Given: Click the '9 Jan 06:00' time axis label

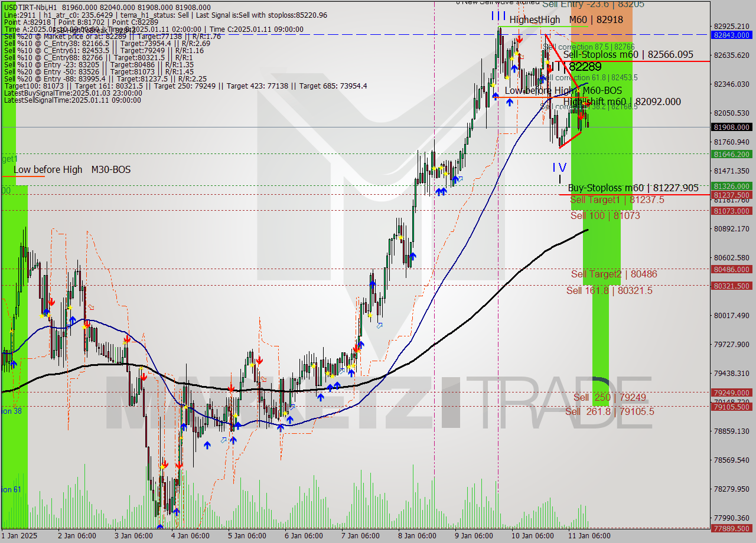Looking at the screenshot, I should [x=474, y=536].
